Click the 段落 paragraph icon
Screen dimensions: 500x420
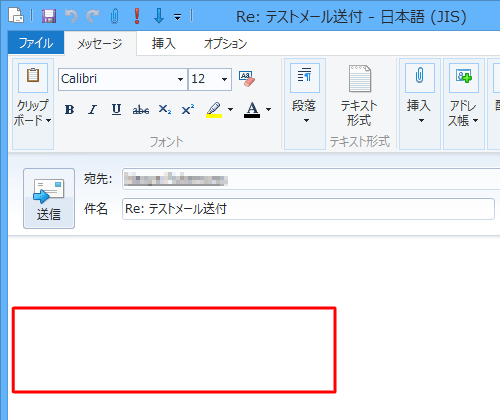click(305, 78)
